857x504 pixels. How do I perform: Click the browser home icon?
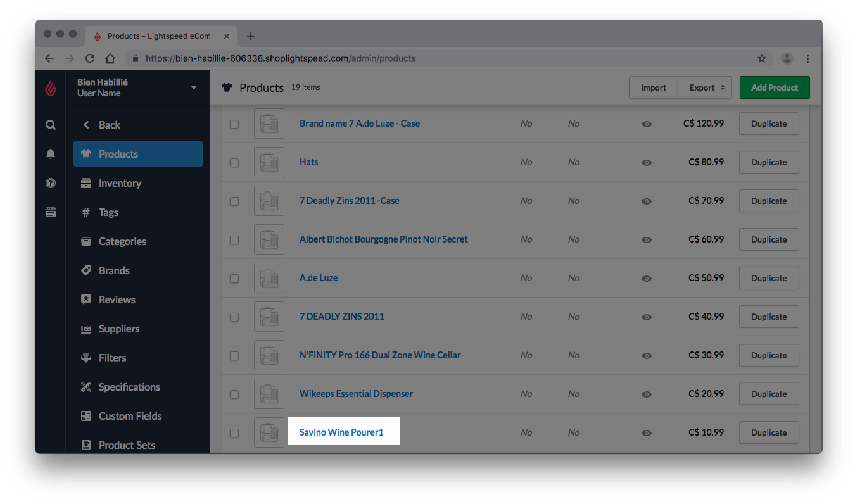(110, 58)
